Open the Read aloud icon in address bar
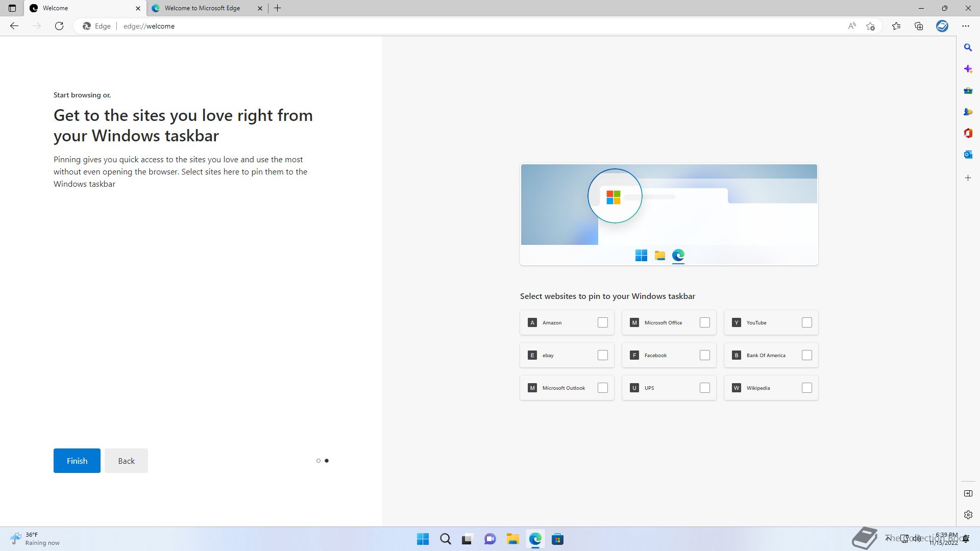The width and height of the screenshot is (980, 551). pyautogui.click(x=851, y=26)
